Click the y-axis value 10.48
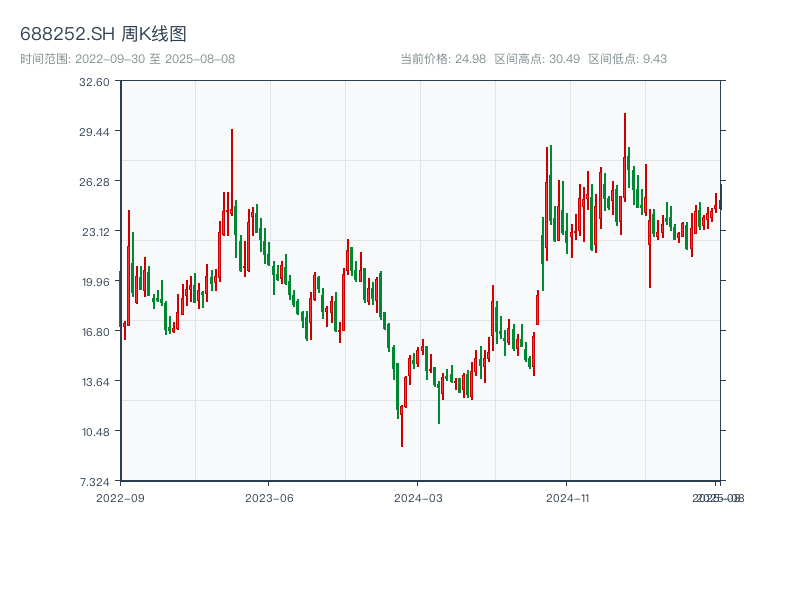This screenshot has width=800, height=600. 95,432
